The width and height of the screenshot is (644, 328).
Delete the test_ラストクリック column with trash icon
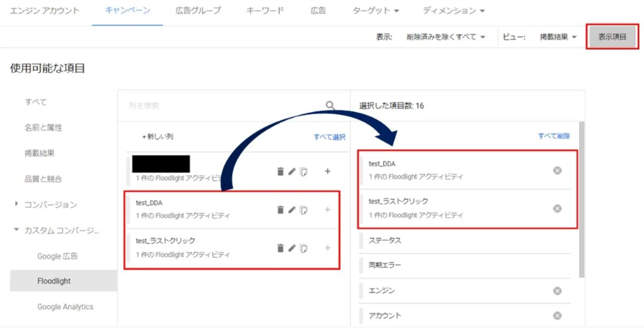tap(281, 249)
